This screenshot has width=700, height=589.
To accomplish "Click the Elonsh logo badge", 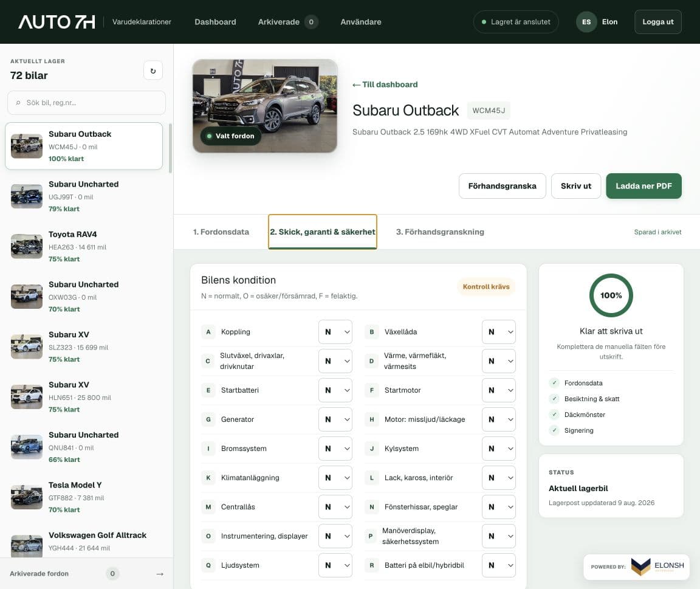I will [x=637, y=567].
